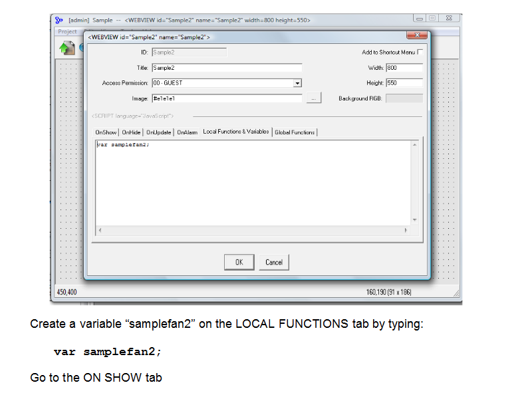
Task: Close the WEBVIEW dialog with red X
Action: coord(417,35)
